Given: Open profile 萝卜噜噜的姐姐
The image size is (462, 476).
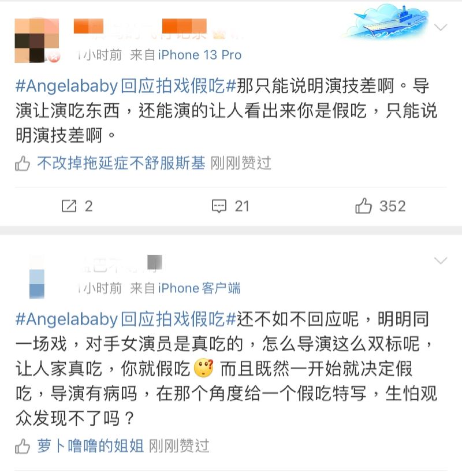Looking at the screenshot, I should (x=91, y=445).
